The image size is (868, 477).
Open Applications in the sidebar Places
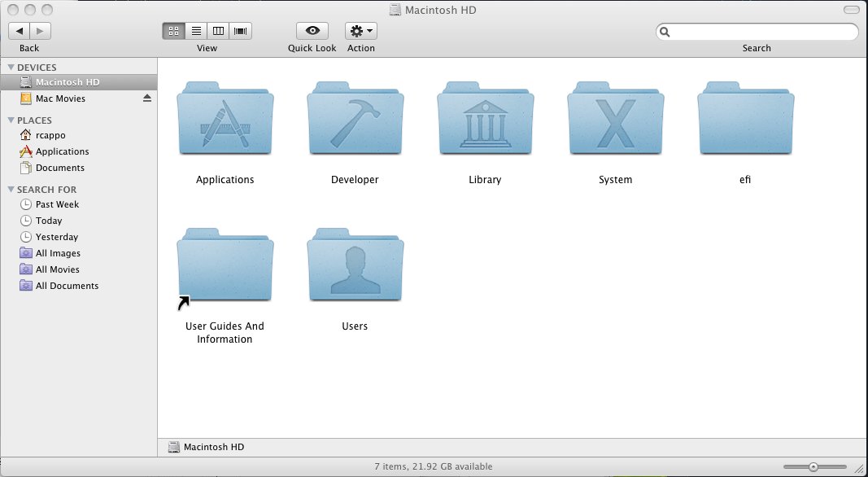tap(79, 151)
